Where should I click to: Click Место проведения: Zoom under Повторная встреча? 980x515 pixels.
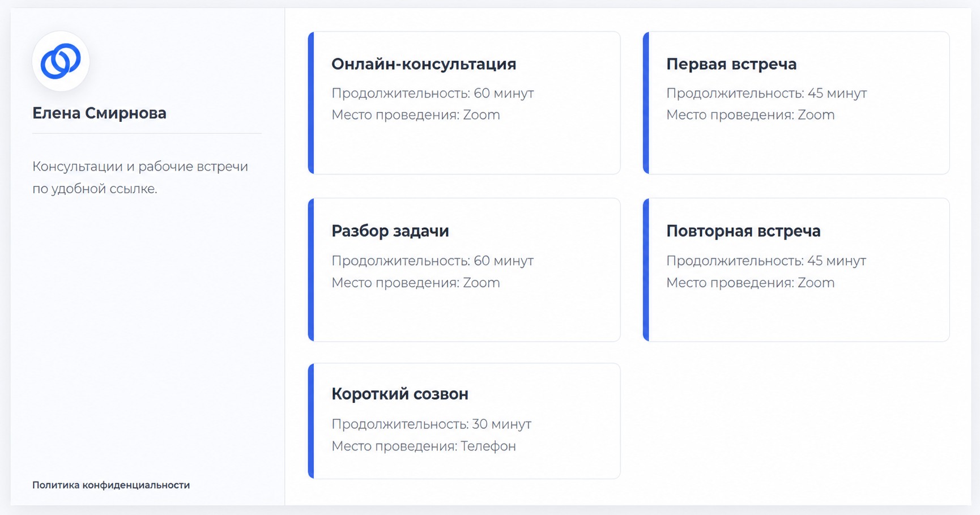[751, 283]
